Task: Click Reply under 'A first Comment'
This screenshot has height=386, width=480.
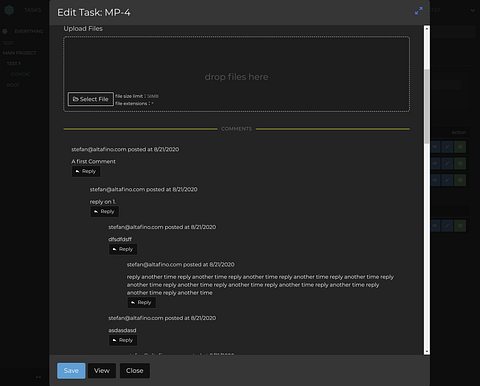Action: pyautogui.click(x=86, y=171)
